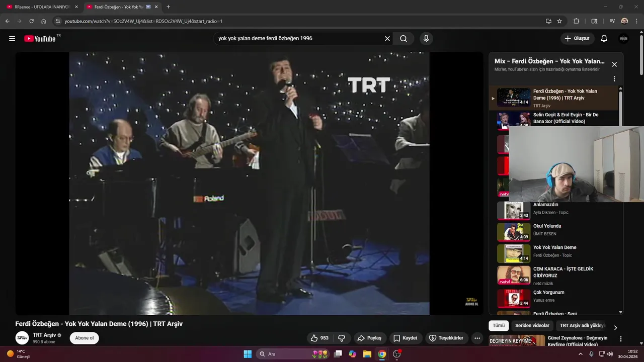This screenshot has width=644, height=362.
Task: Open the media controls icon in Chrome toolbar
Action: 612,21
